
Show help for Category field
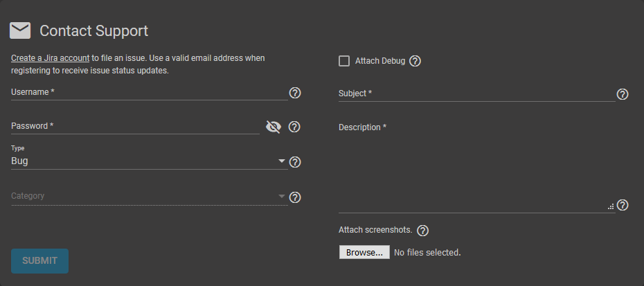[295, 197]
